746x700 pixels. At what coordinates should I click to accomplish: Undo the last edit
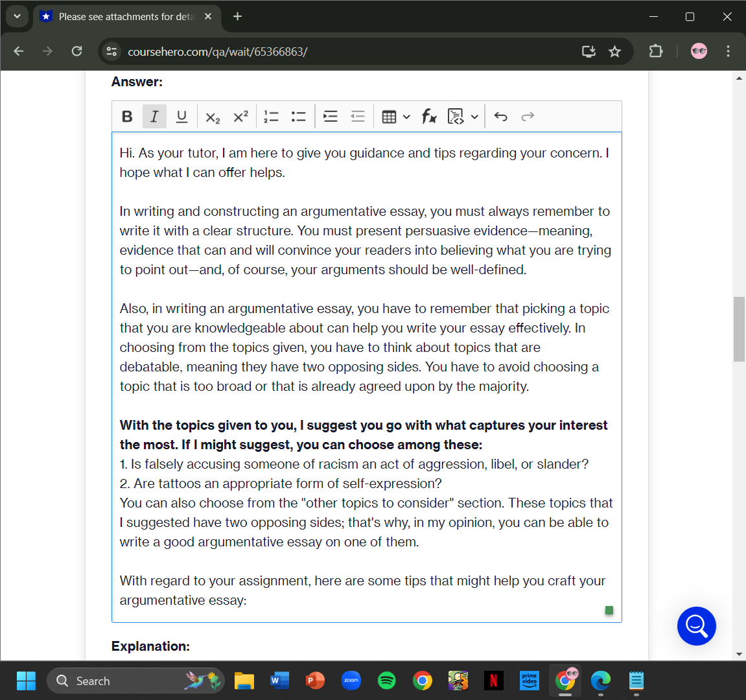[x=500, y=116]
